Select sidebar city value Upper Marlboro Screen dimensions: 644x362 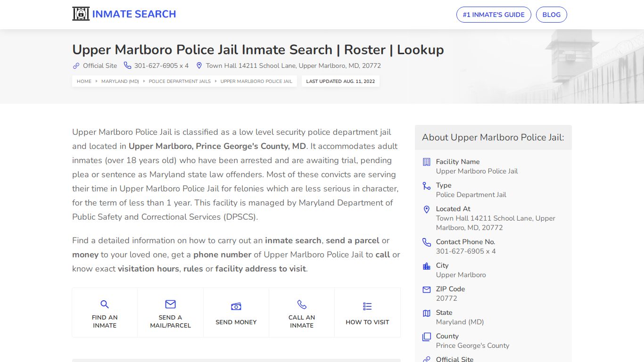[461, 275]
